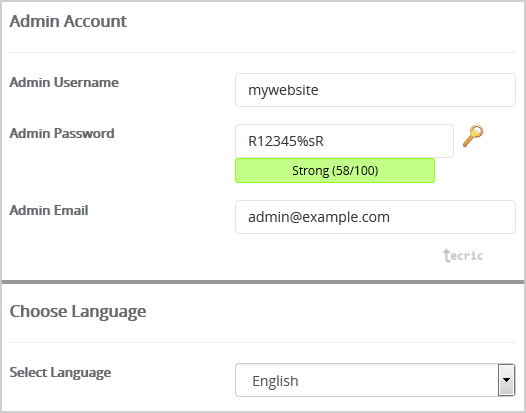Click the admin@example.com text value
The width and height of the screenshot is (526, 413).
[319, 217]
